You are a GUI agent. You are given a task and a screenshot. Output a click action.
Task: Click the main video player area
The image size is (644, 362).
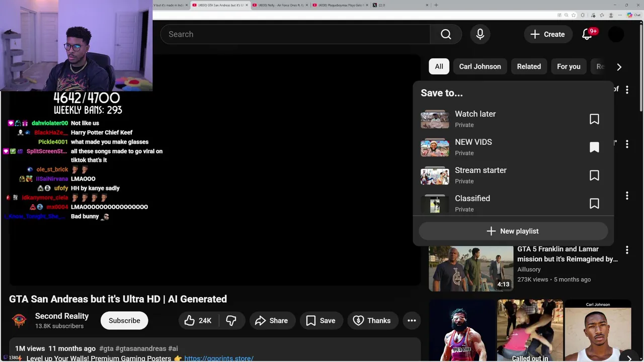click(215, 170)
